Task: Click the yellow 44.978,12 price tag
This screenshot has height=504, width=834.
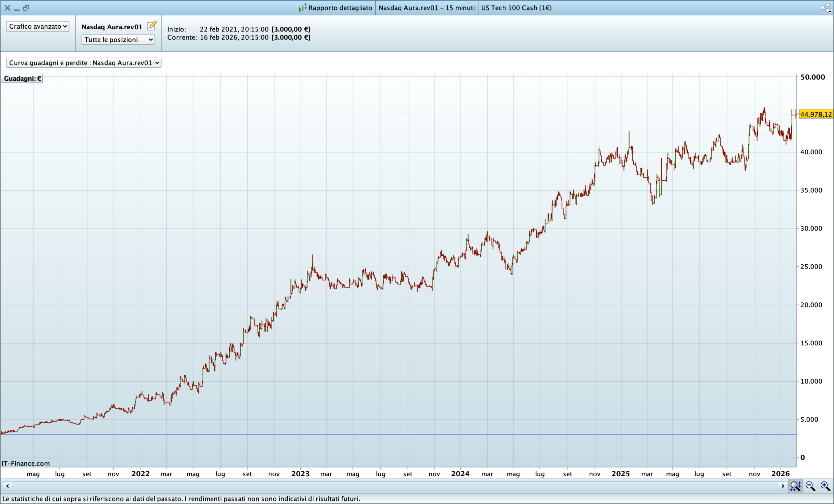Action: coord(816,114)
